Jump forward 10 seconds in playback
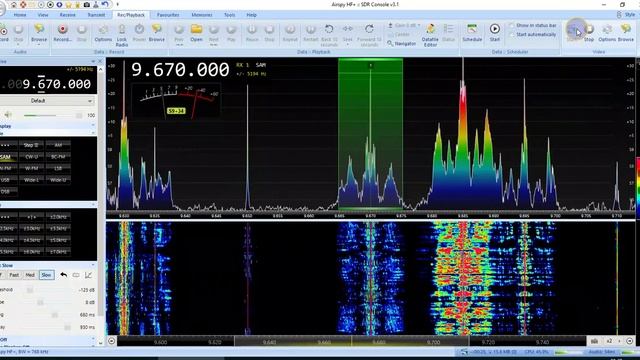 [369, 35]
